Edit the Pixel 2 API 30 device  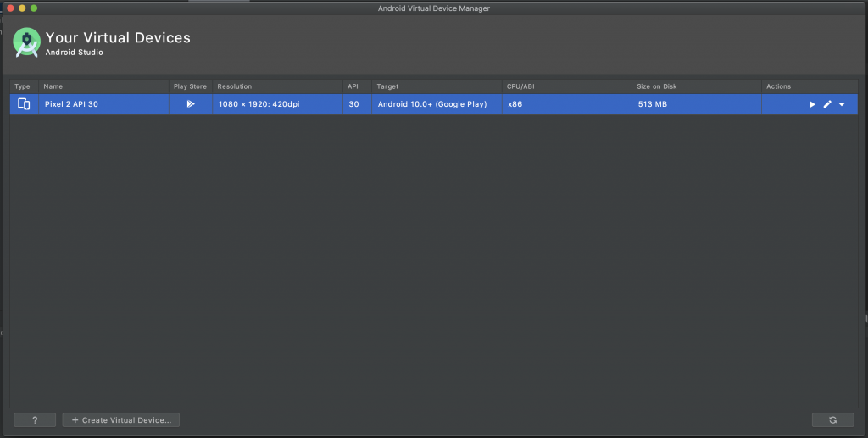pyautogui.click(x=827, y=104)
